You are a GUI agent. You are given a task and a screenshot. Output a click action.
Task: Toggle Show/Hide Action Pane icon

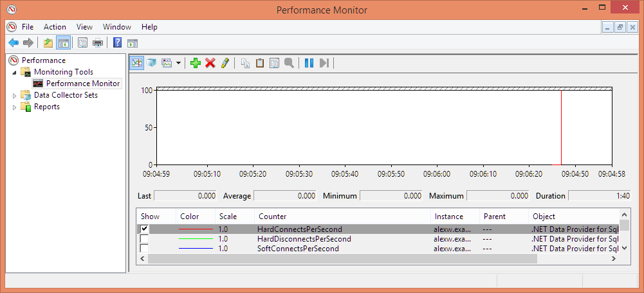click(x=133, y=42)
